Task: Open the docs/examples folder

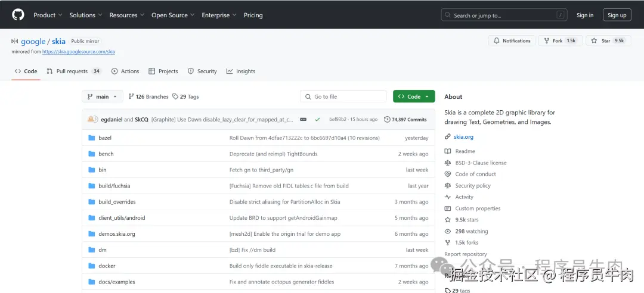Action: [117, 282]
